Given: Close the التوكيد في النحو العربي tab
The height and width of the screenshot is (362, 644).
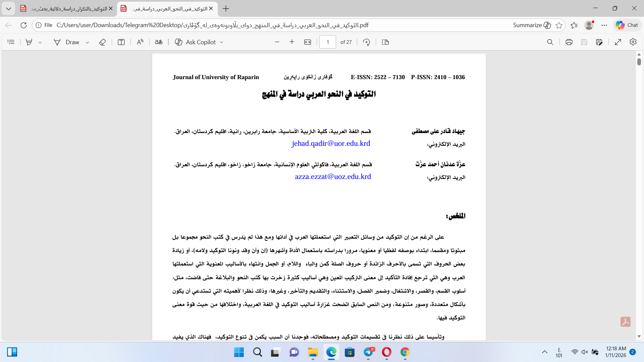Looking at the screenshot, I should (x=211, y=9).
